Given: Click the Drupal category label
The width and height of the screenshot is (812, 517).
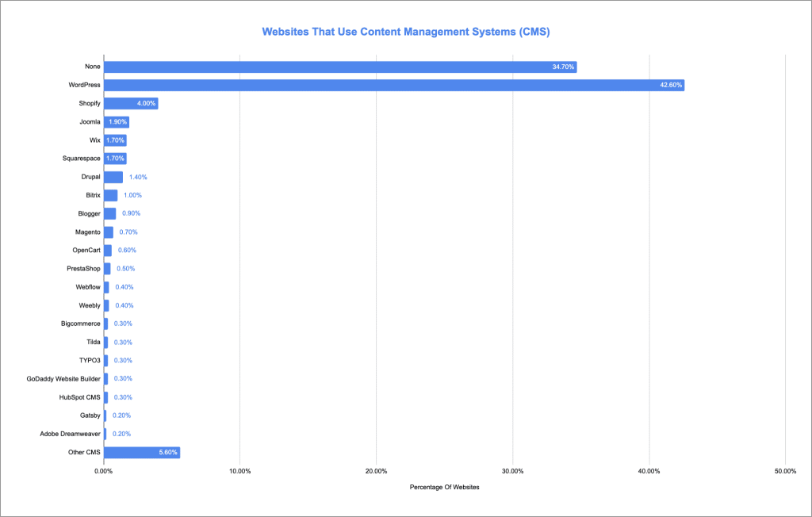Looking at the screenshot, I should tap(90, 177).
